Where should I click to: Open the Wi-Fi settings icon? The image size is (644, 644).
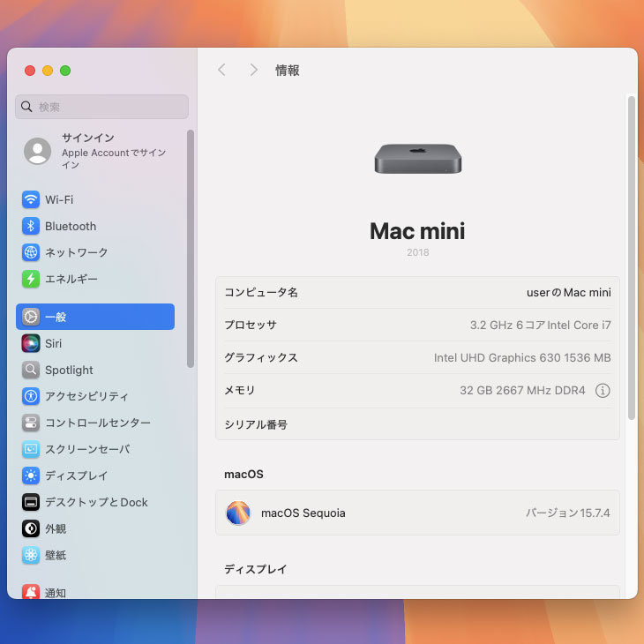31,199
